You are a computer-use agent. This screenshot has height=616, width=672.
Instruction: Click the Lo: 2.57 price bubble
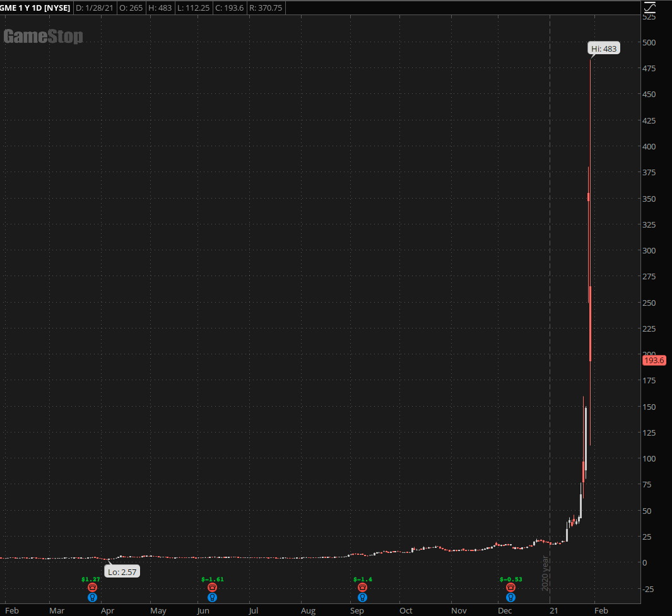coord(122,572)
